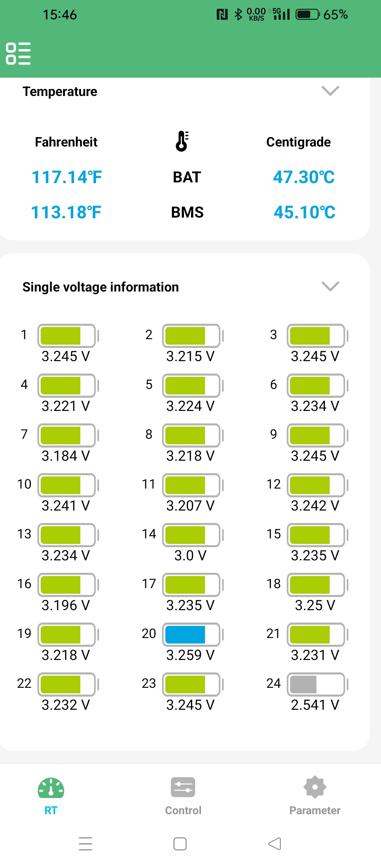This screenshot has height=868, width=381.
Task: Select the RT tab label
Action: 51,810
